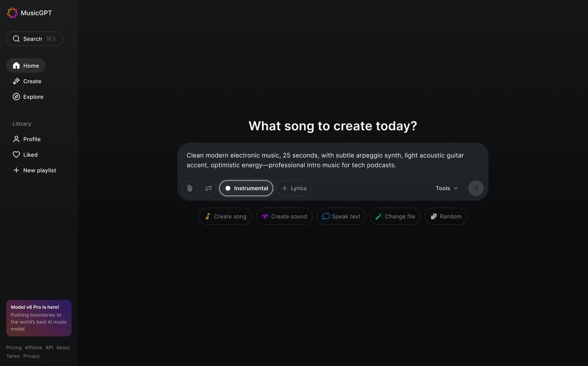588x366 pixels.
Task: Open audio settings sliders icon in prompt box
Action: point(208,188)
